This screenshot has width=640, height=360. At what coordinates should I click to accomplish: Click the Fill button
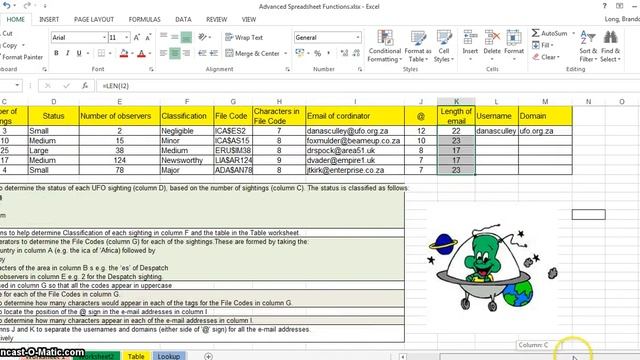pyautogui.click(x=542, y=45)
